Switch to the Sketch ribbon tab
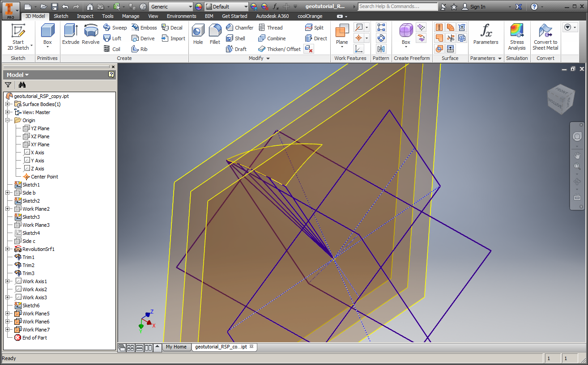Screen dimensions: 588x365 (x=61, y=16)
